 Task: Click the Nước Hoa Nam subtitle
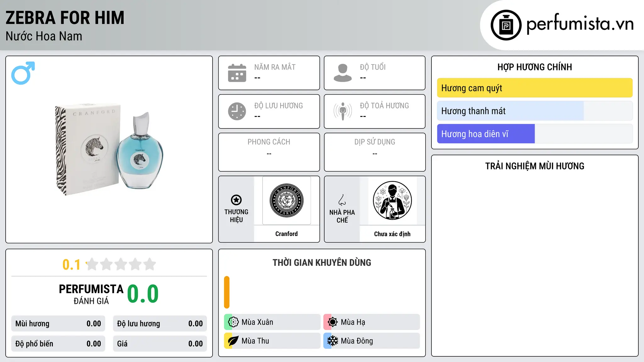44,36
